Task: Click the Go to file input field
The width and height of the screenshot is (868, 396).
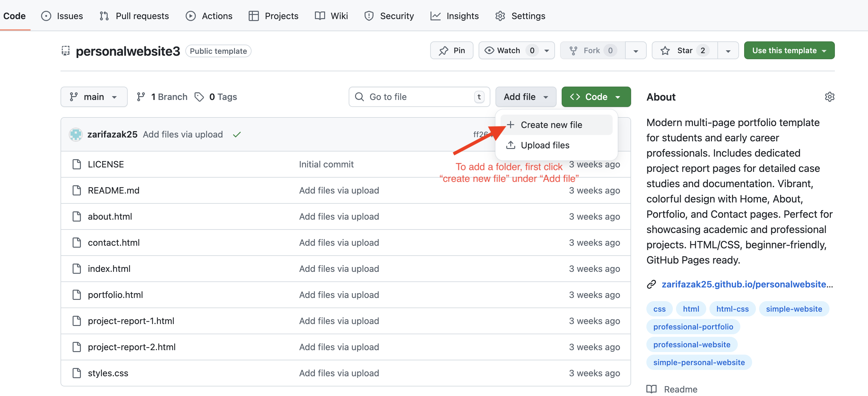Action: (x=418, y=97)
